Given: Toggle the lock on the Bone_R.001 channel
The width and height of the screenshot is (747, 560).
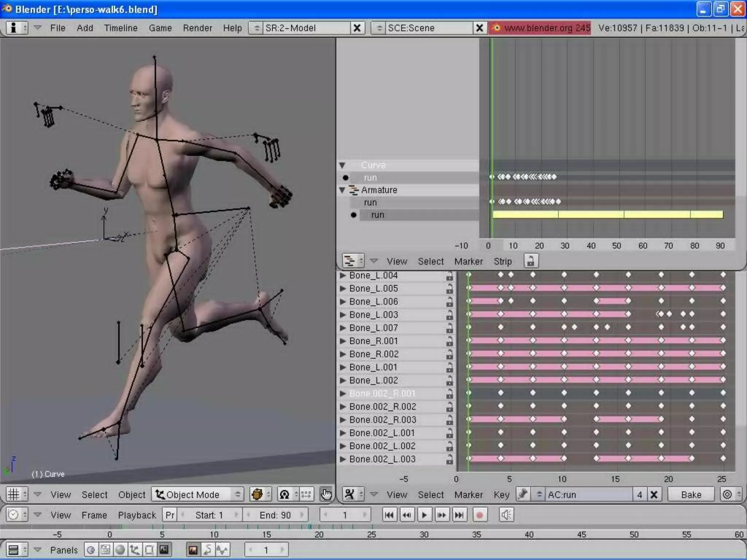Looking at the screenshot, I should [449, 341].
